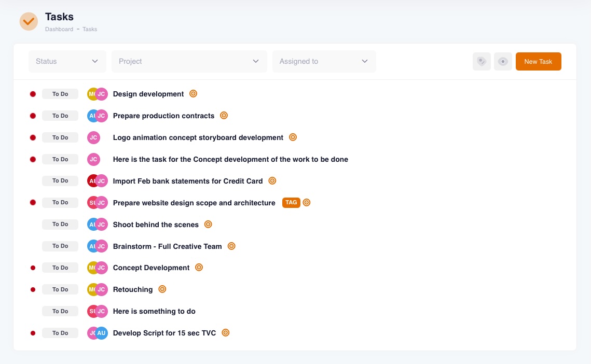Click target icon beside Develop Script for 15 sec TVC
Image resolution: width=591 pixels, height=364 pixels.
[225, 333]
